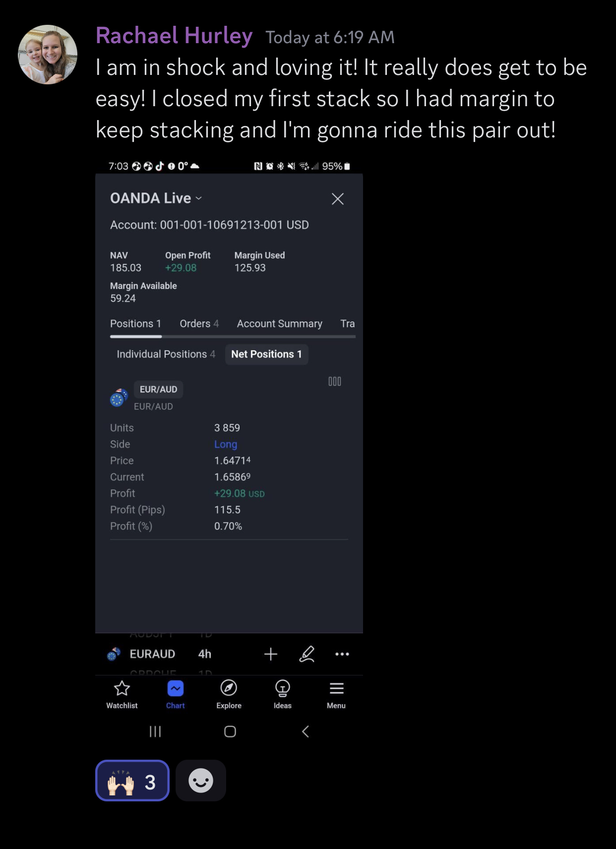The height and width of the screenshot is (849, 616).
Task: Close the OANDA Live panel
Action: click(x=338, y=199)
